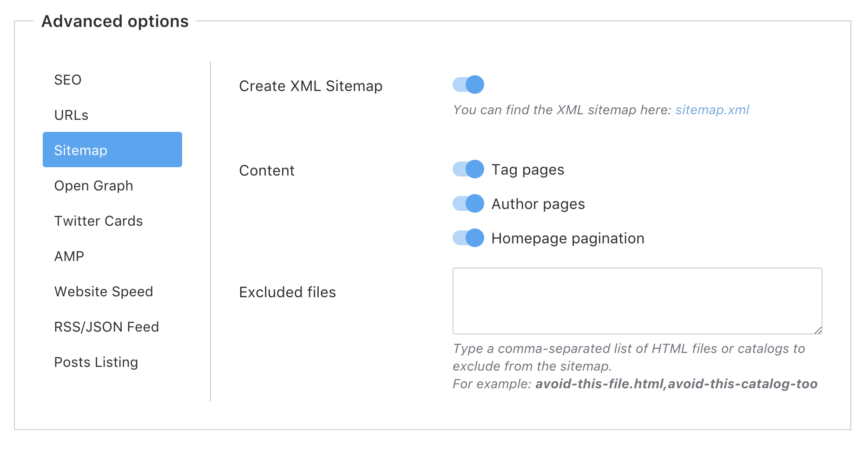Select the Website Speed section
Viewport: 868px width, 457px height.
104,291
